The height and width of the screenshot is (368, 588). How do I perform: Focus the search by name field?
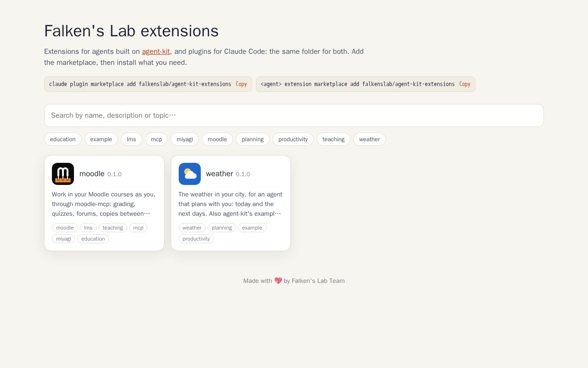[294, 115]
